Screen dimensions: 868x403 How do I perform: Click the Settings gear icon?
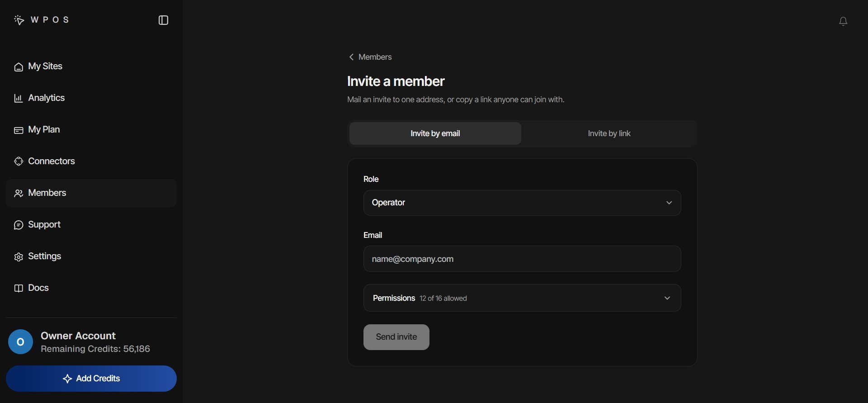(x=19, y=257)
